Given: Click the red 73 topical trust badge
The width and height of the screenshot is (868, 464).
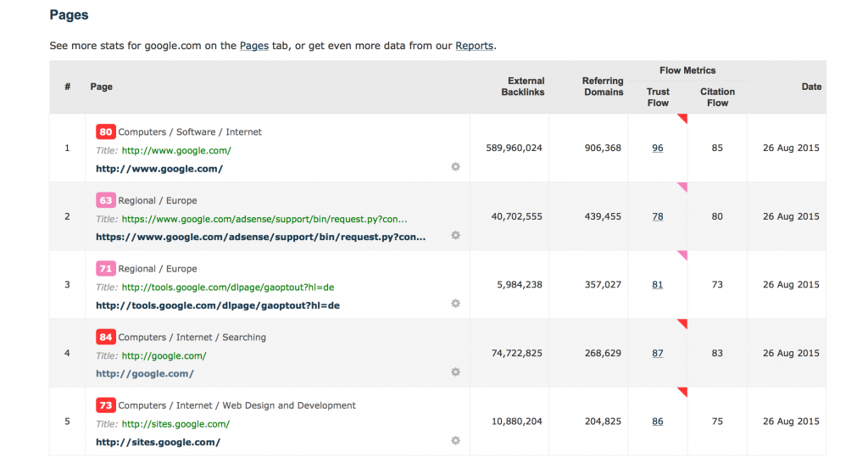Looking at the screenshot, I should click(106, 405).
